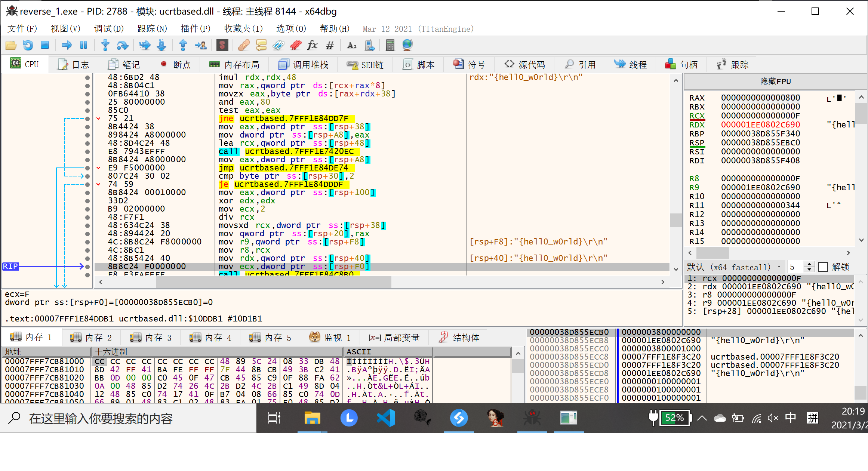
Task: Open the calling convention dropdown
Action: [x=733, y=267]
